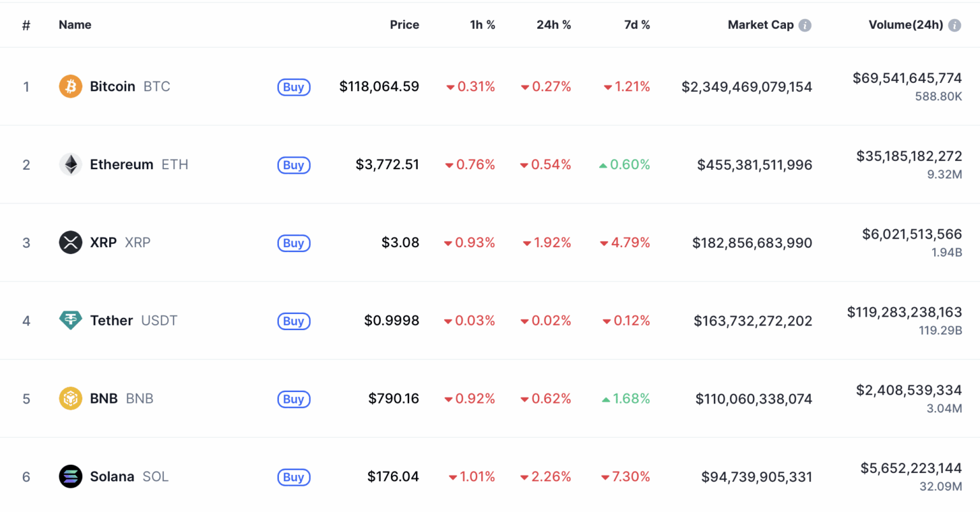This screenshot has height=512, width=980.
Task: Sort table by Price column header
Action: pyautogui.click(x=405, y=25)
